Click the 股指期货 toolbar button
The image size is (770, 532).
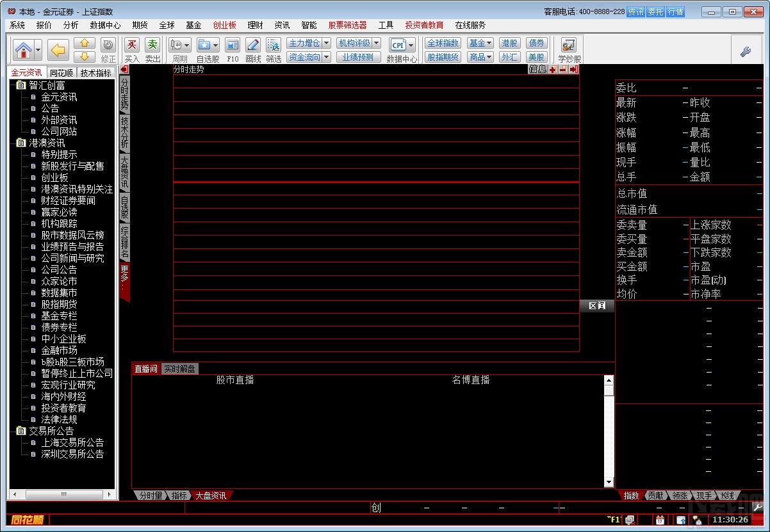coord(443,57)
